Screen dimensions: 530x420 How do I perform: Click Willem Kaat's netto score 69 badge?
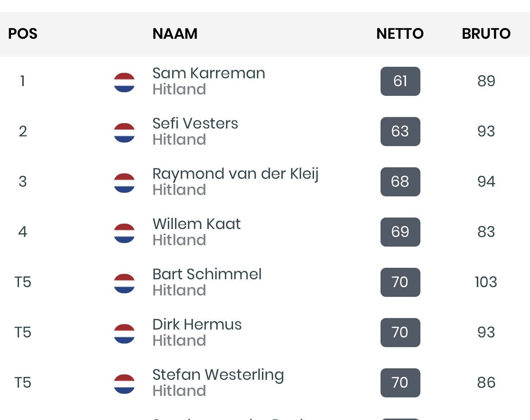pyautogui.click(x=400, y=232)
